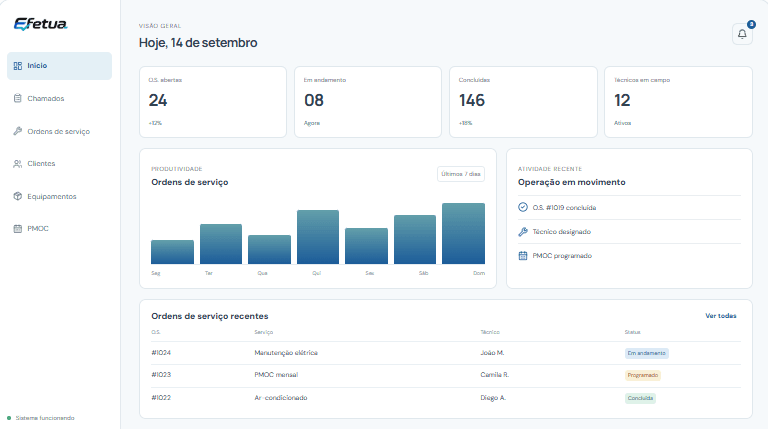Viewport: 768px width, 429px height.
Task: Click the Início dashboard grid icon
Action: [x=18, y=66]
